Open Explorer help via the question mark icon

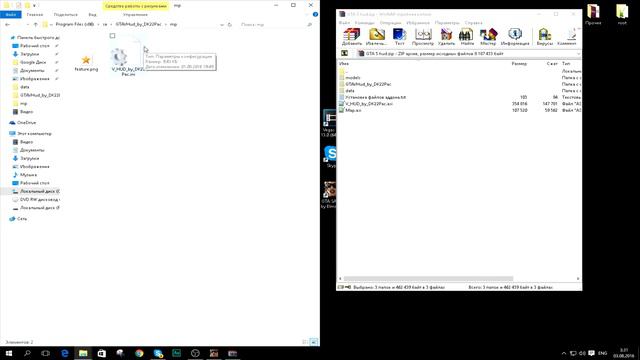[x=315, y=14]
